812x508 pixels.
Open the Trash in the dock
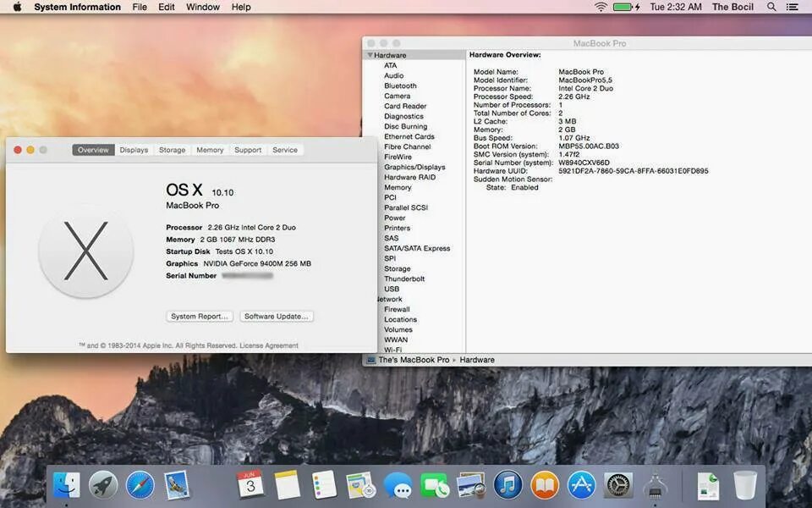[x=745, y=485]
